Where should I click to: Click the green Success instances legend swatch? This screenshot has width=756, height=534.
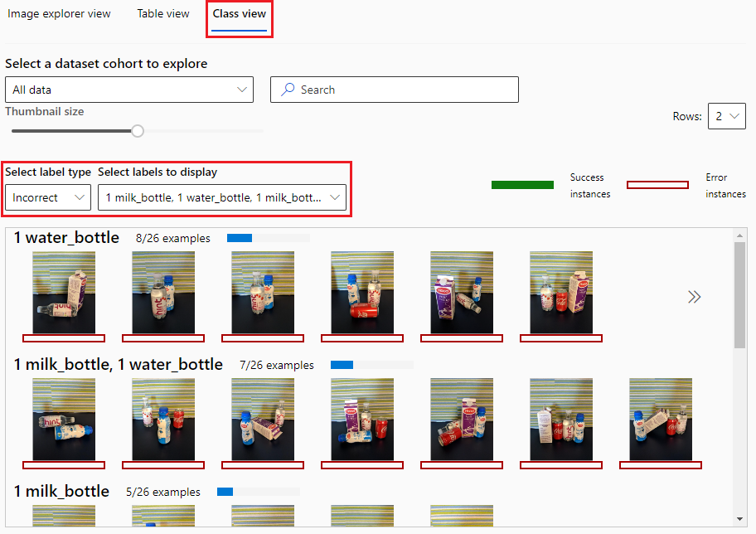[x=522, y=185]
